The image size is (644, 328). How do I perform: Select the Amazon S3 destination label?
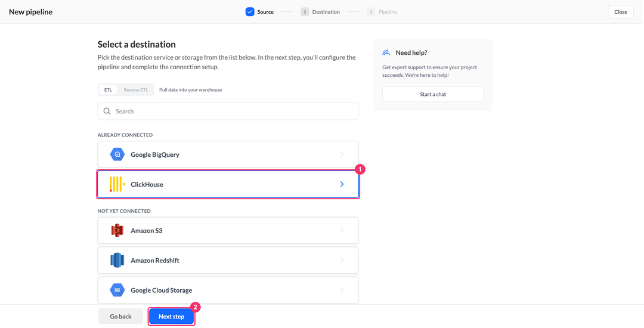pos(147,230)
